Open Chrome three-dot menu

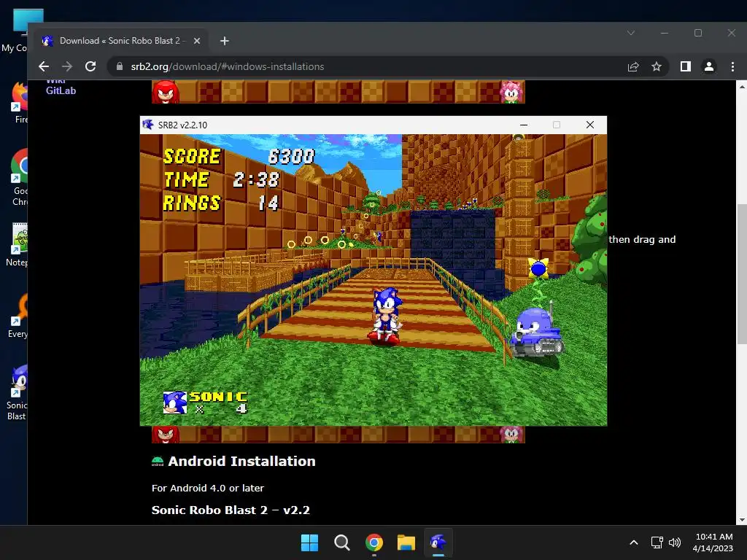click(x=732, y=66)
